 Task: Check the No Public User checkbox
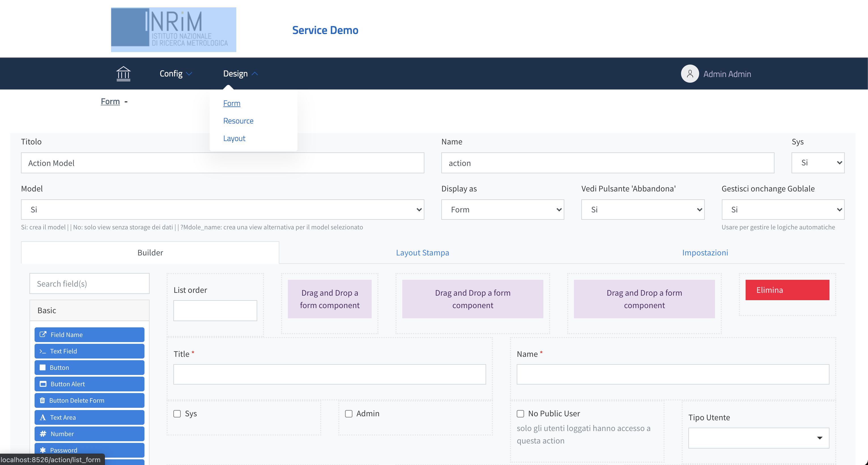pos(520,413)
